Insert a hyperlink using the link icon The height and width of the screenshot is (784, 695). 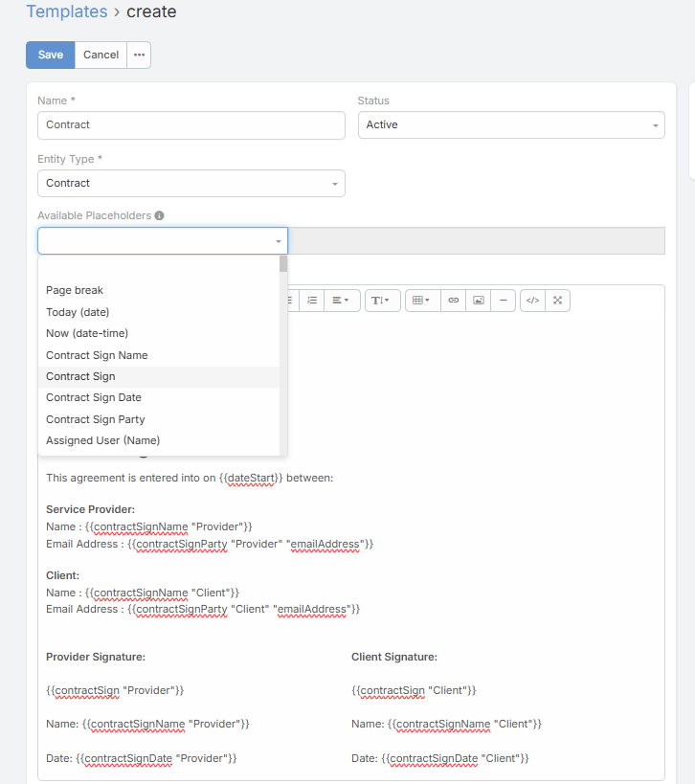pyautogui.click(x=453, y=300)
